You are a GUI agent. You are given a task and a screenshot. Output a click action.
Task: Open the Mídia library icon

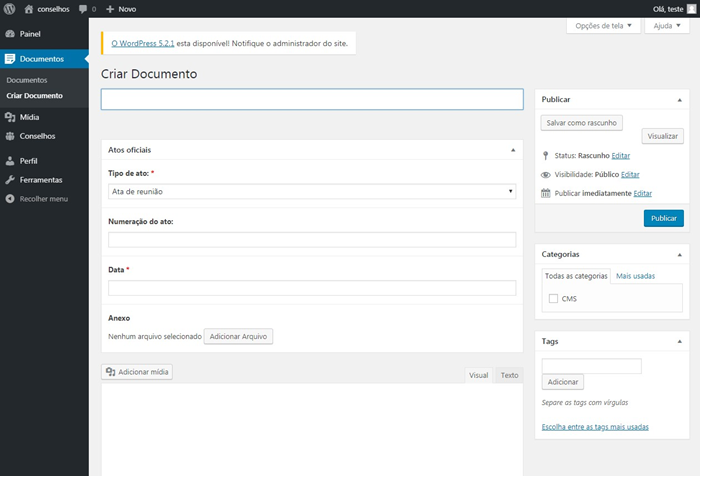tap(10, 117)
